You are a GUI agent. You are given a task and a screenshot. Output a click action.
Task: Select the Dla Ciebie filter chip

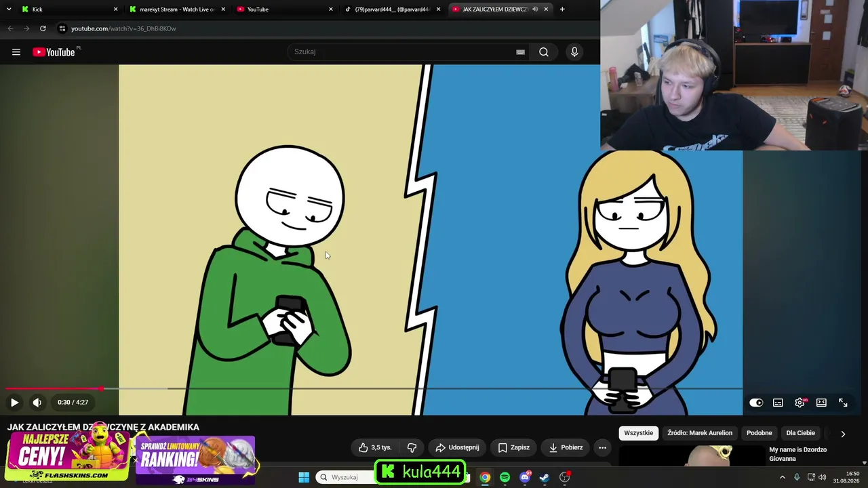coord(801,433)
